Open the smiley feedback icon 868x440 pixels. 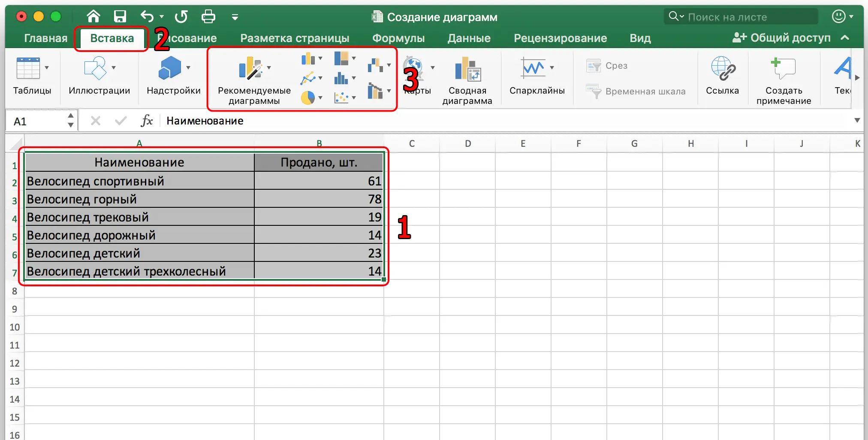coord(839,16)
